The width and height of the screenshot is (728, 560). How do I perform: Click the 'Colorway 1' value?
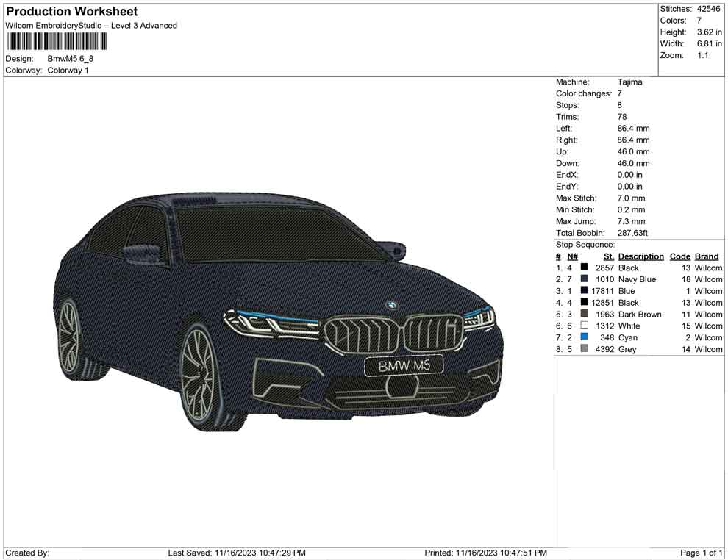pyautogui.click(x=68, y=71)
